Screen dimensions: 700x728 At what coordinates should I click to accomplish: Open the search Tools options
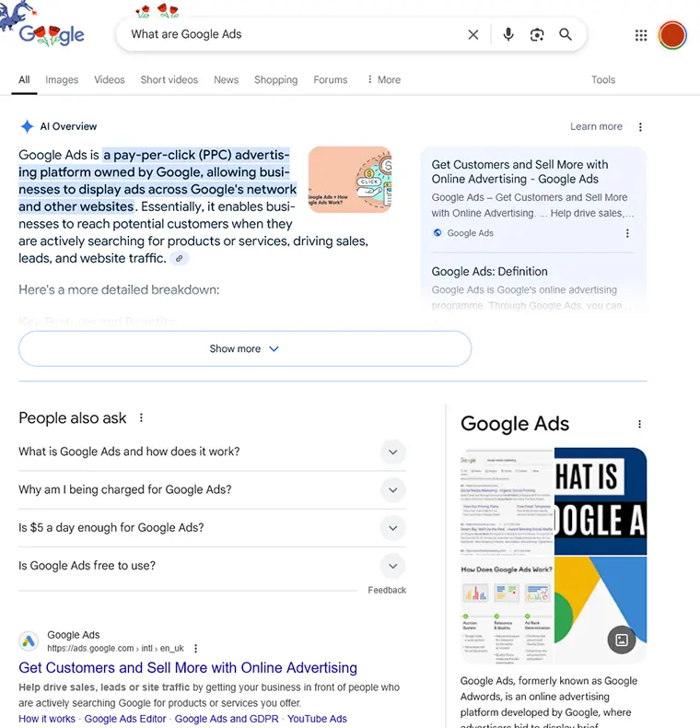603,80
